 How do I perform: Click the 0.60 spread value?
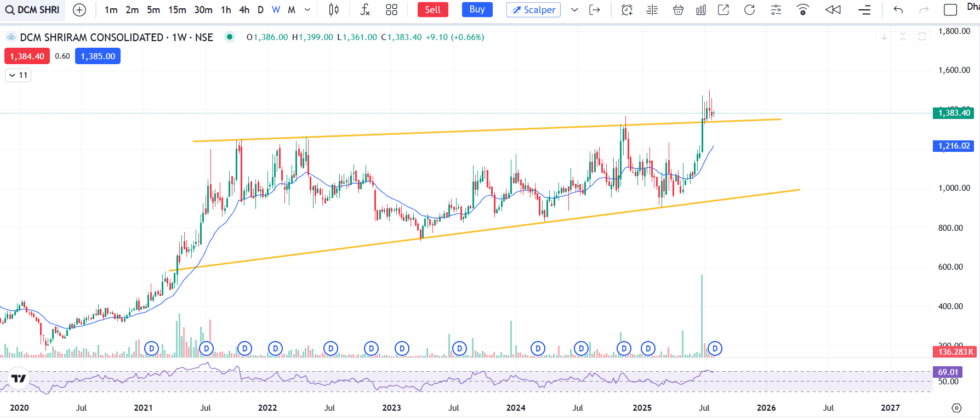click(x=62, y=56)
